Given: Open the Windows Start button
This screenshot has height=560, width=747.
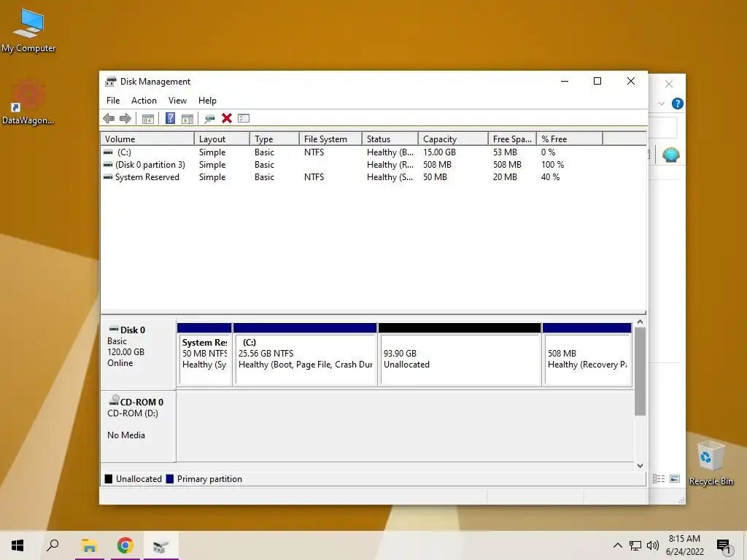Looking at the screenshot, I should [18, 545].
